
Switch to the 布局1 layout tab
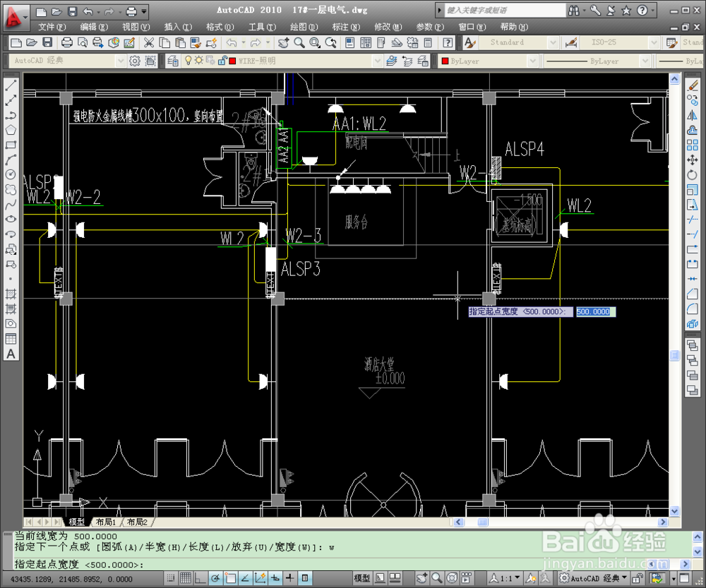pos(106,522)
